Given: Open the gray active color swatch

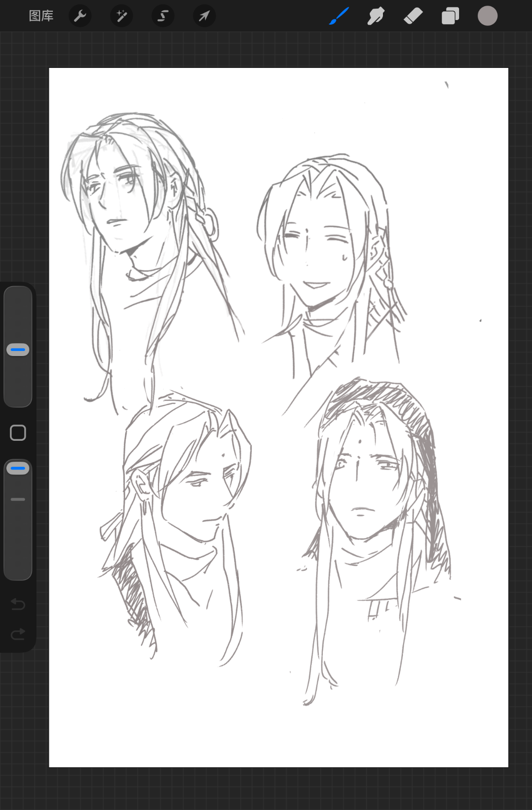Looking at the screenshot, I should tap(487, 16).
